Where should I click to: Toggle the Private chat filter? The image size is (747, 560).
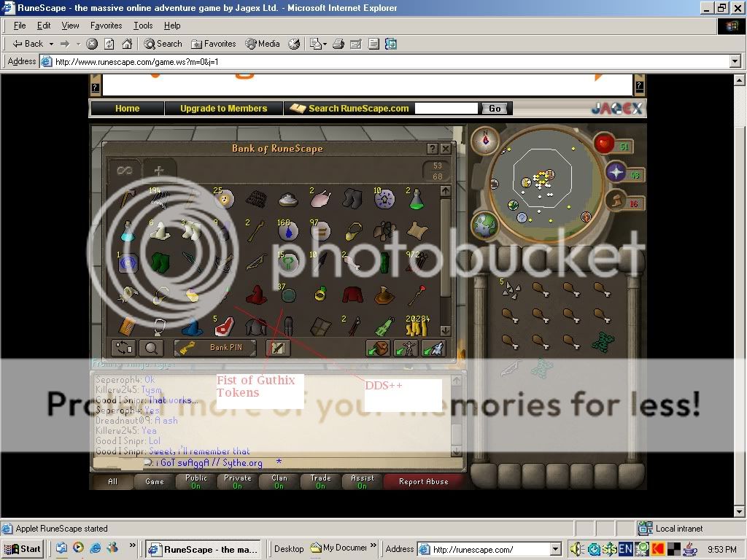[x=237, y=482]
